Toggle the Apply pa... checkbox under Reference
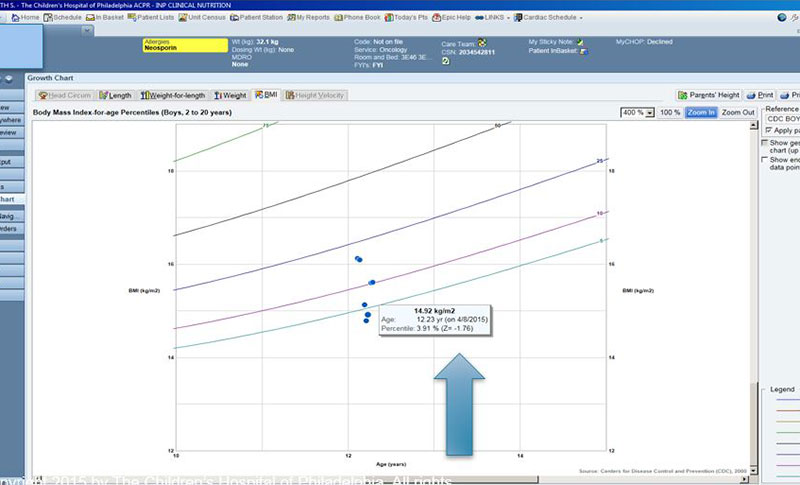 coord(769,131)
